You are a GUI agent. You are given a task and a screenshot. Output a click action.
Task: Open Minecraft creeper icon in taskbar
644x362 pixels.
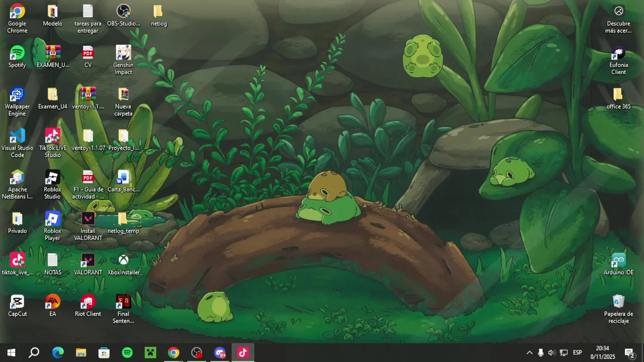(150, 353)
